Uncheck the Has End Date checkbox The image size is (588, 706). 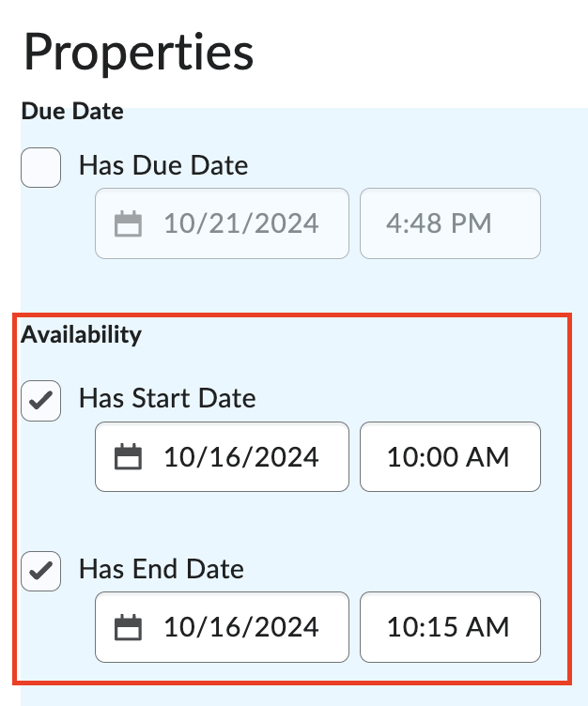(x=40, y=571)
